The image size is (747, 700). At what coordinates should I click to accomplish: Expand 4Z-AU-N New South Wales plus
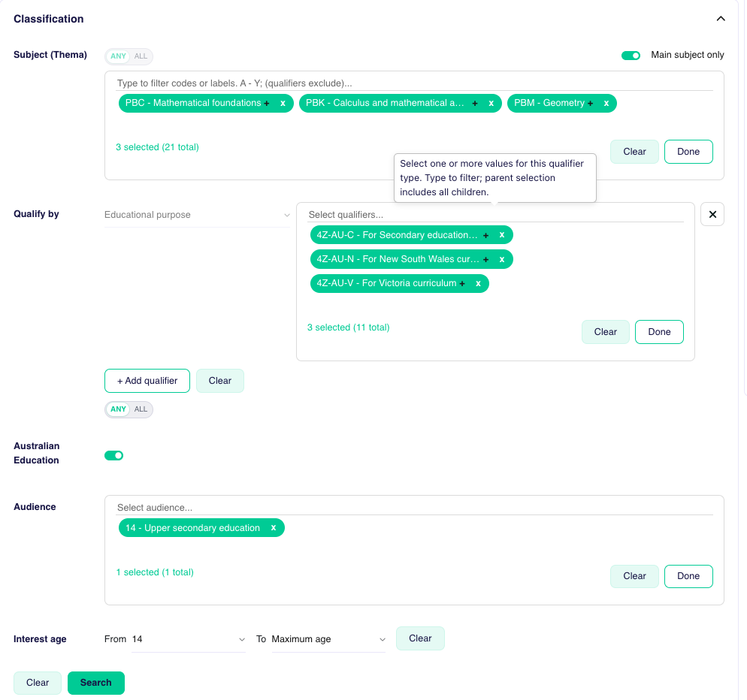(x=486, y=260)
